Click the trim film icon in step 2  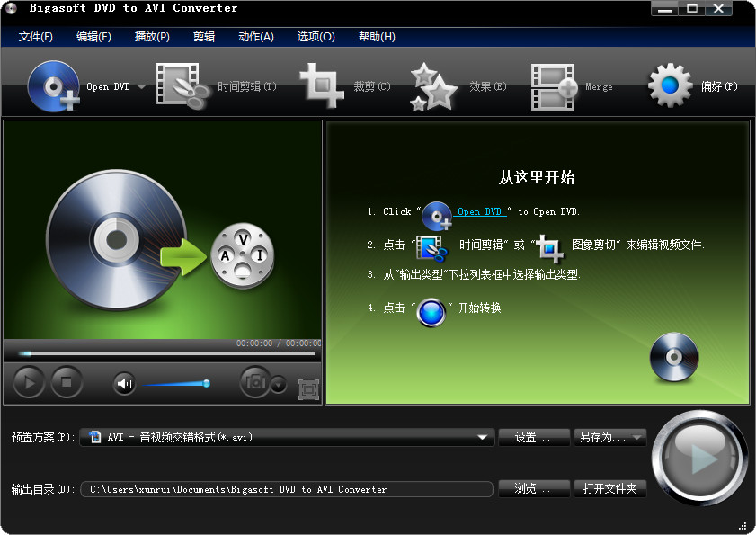pyautogui.click(x=431, y=248)
